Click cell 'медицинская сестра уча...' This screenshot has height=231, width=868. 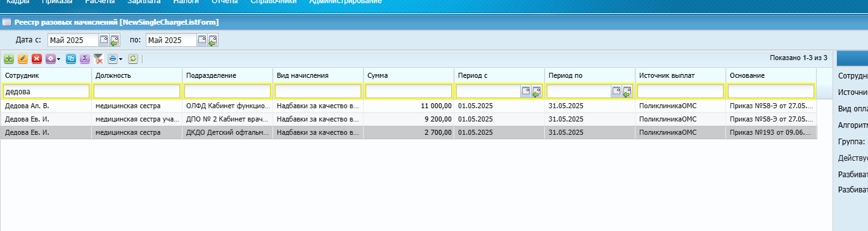[x=137, y=119]
